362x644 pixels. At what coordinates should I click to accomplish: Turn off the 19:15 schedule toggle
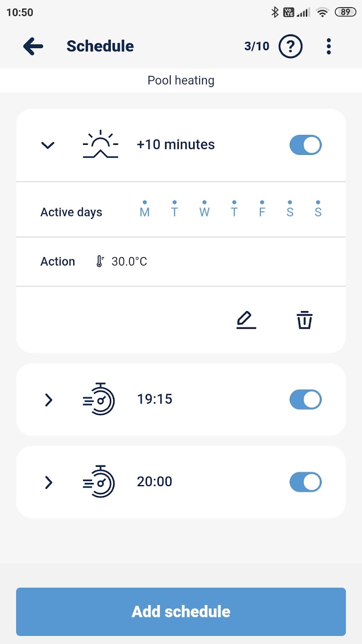pyautogui.click(x=305, y=399)
